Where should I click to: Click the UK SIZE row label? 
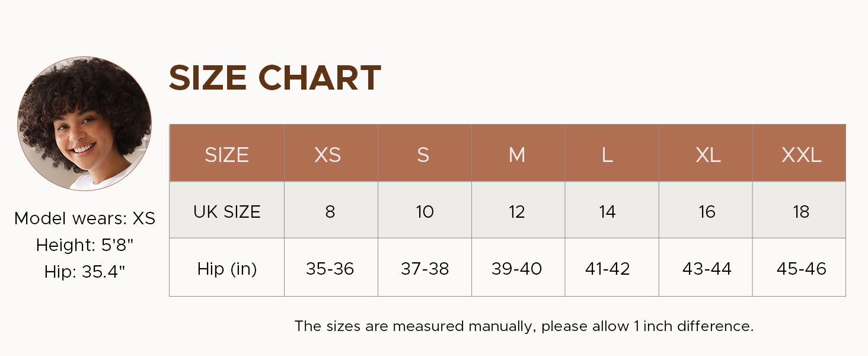(227, 212)
